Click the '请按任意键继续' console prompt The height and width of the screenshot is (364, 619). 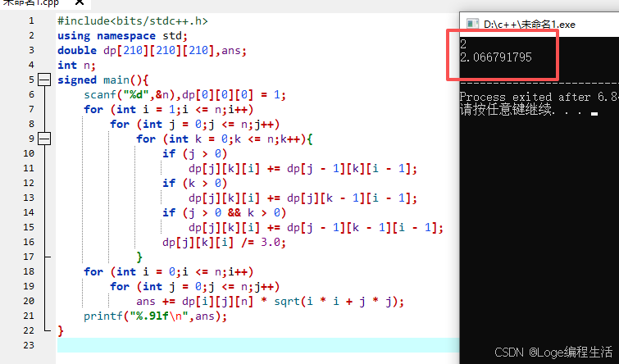[507, 109]
